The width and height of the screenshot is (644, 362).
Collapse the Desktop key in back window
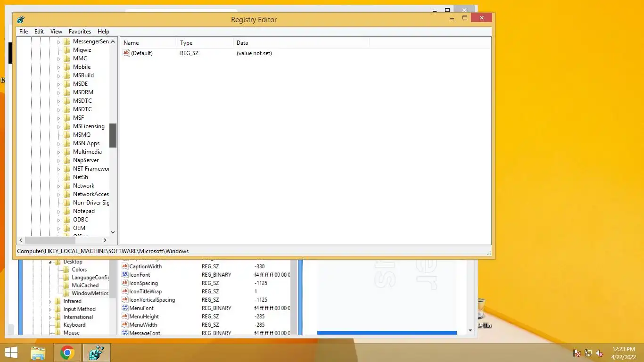50,262
